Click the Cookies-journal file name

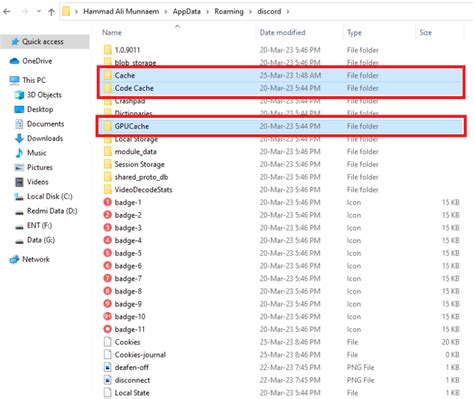(x=140, y=355)
